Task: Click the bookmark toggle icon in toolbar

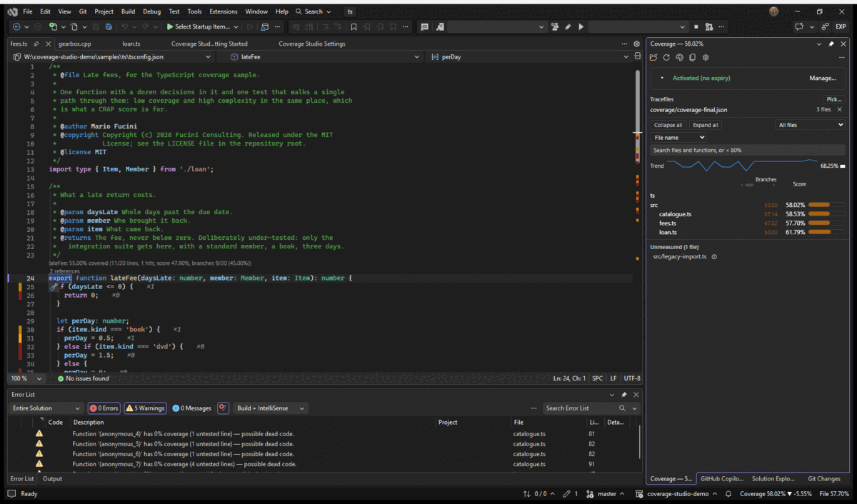Action: tap(354, 27)
